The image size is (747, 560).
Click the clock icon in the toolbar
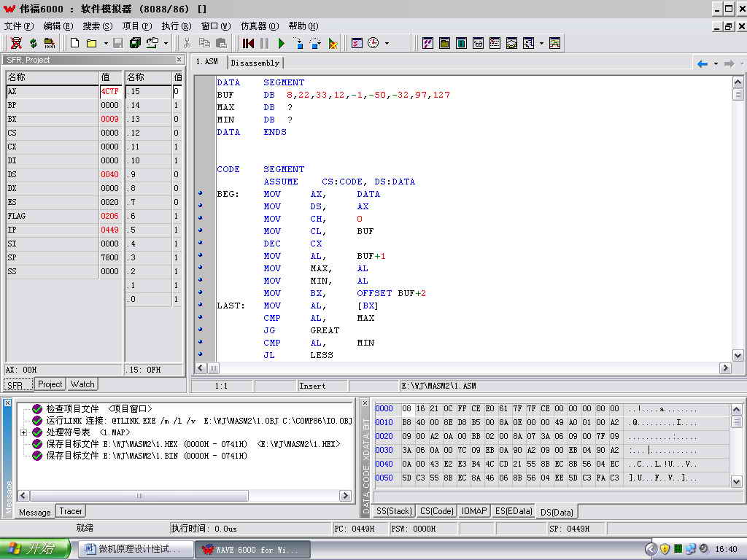(373, 43)
